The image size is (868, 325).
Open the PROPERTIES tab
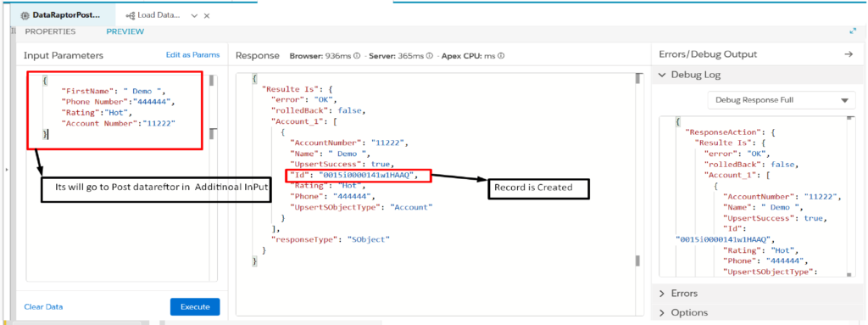50,31
